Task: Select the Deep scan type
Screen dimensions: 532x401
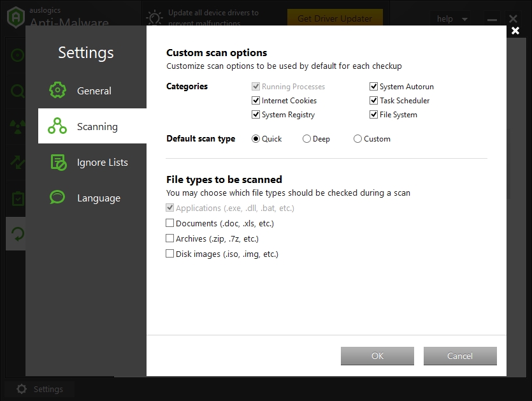Action: point(306,139)
